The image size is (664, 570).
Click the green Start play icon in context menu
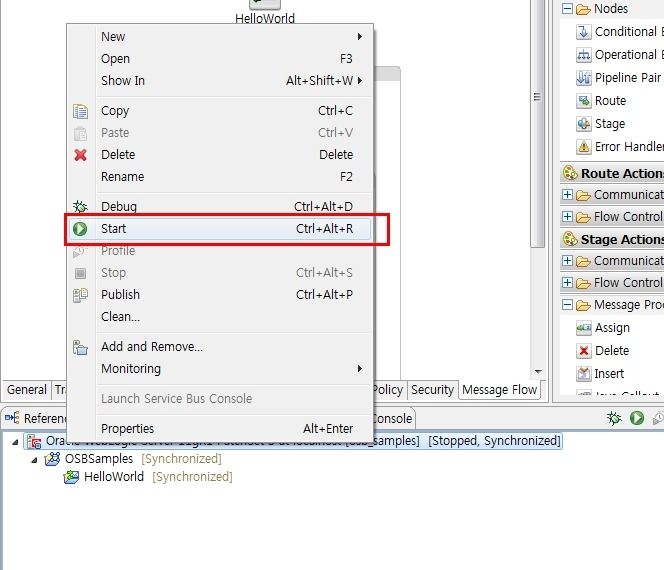point(80,229)
